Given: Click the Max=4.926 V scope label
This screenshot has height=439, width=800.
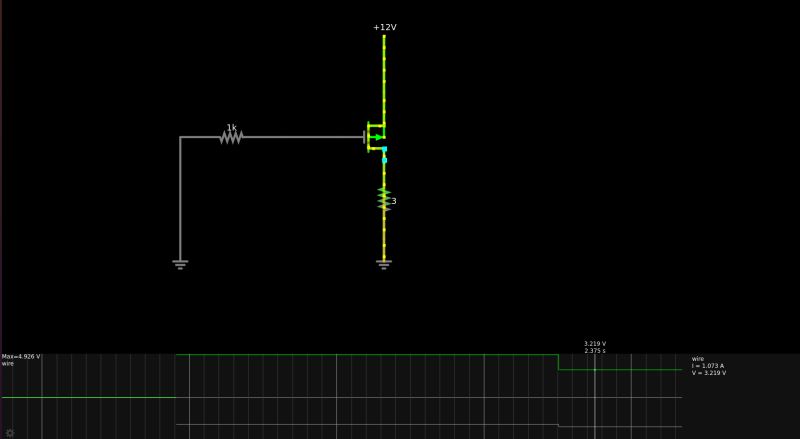Looking at the screenshot, I should (21, 356).
